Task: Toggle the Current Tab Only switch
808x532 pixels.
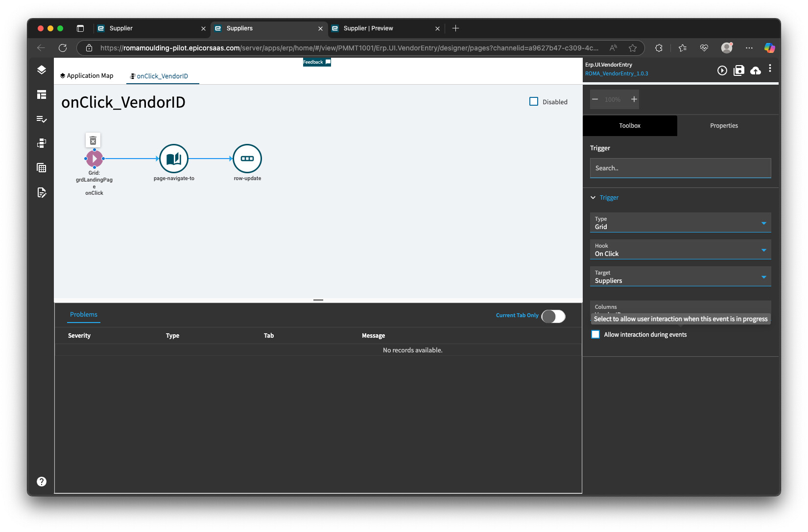Action: tap(553, 316)
